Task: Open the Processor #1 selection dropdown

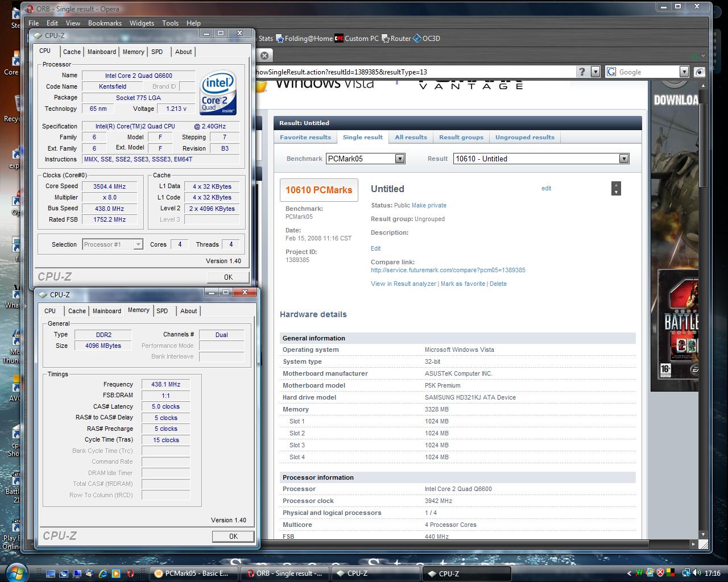Action: pos(138,244)
